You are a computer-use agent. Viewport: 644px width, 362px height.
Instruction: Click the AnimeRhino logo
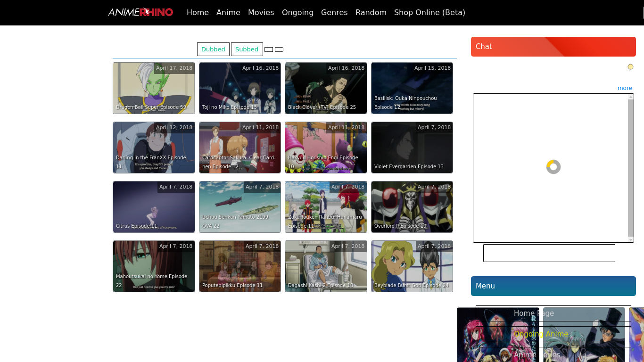coord(140,12)
